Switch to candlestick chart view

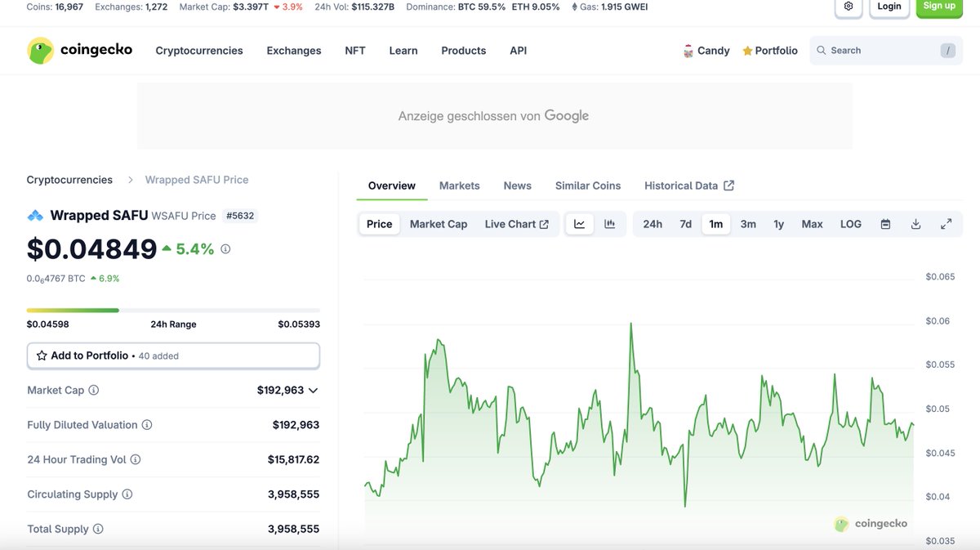coord(609,224)
